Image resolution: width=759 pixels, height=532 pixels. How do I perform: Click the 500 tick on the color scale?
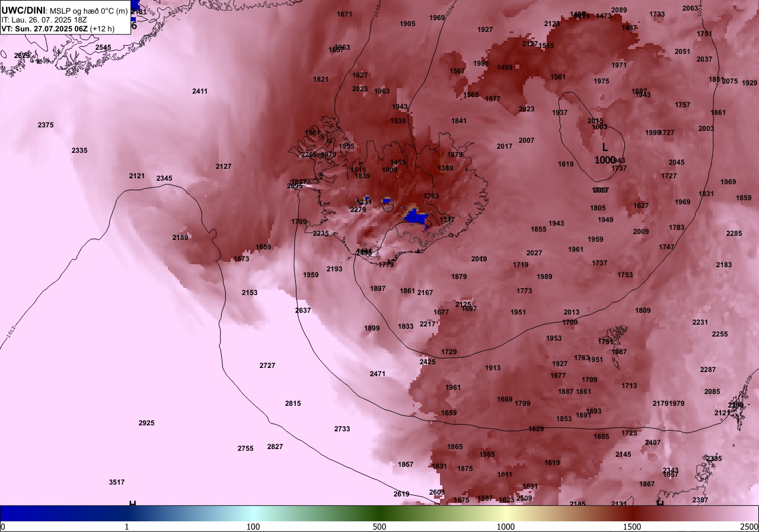point(379,527)
